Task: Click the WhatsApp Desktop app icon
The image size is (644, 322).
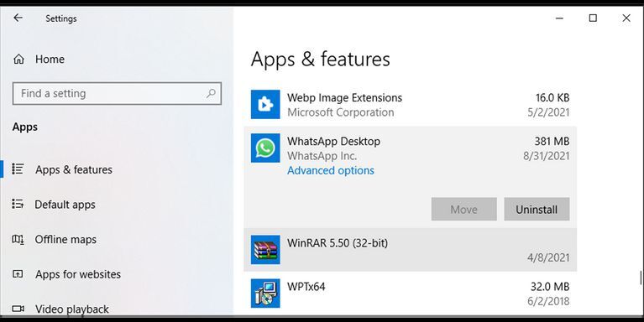Action: coord(265,148)
